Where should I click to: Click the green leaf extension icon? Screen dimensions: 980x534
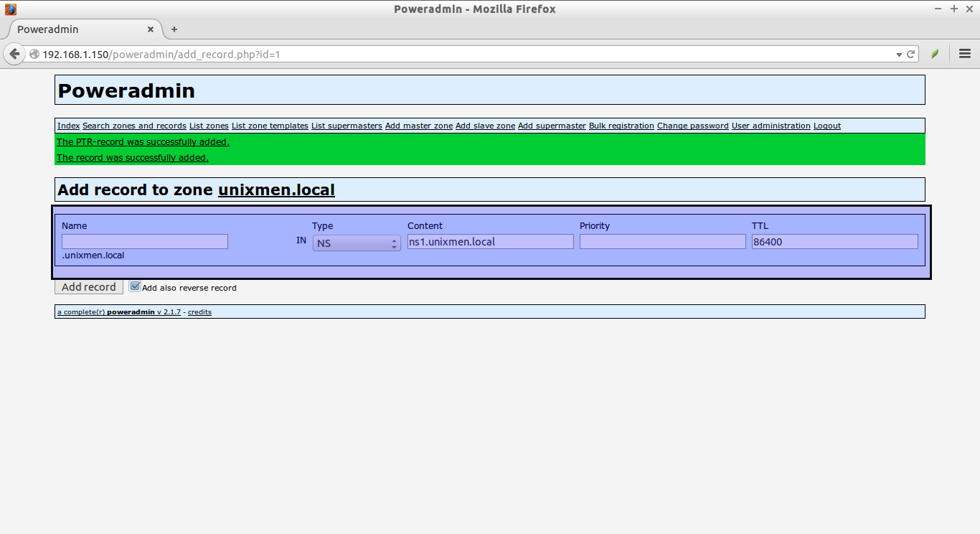(935, 54)
